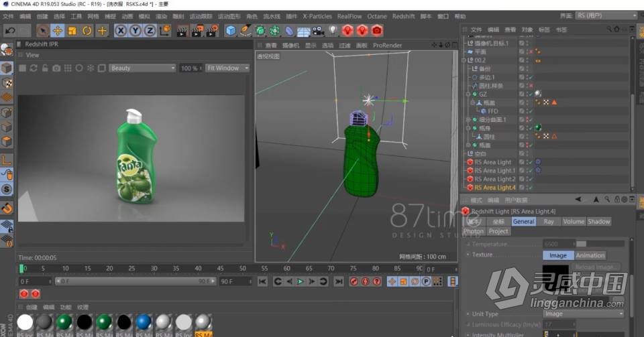Select the FFD deformer object
The width and height of the screenshot is (644, 337).
tap(493, 111)
